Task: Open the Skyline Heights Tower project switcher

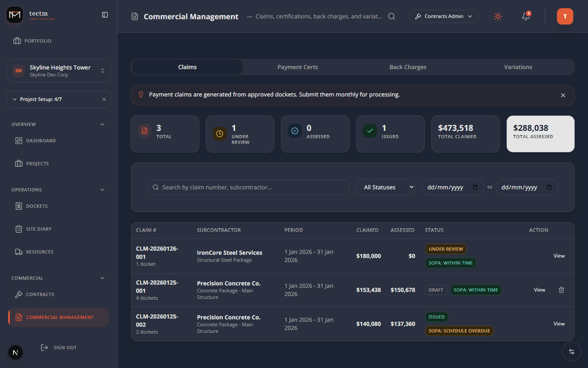Action: (58, 70)
